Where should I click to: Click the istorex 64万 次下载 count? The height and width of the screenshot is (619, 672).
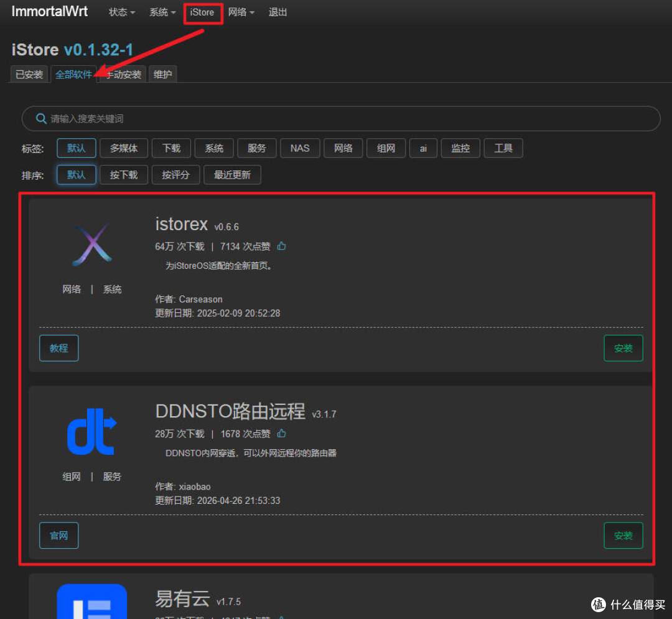(x=180, y=246)
